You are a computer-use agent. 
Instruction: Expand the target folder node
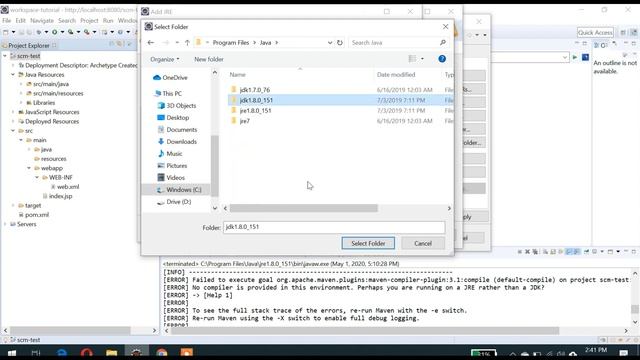tap(13, 206)
